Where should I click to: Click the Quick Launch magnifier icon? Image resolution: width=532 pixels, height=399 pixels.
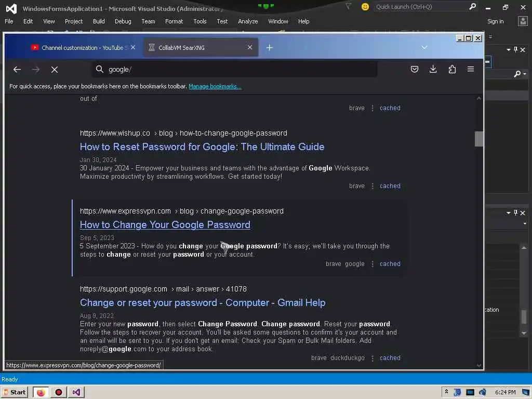472,6
